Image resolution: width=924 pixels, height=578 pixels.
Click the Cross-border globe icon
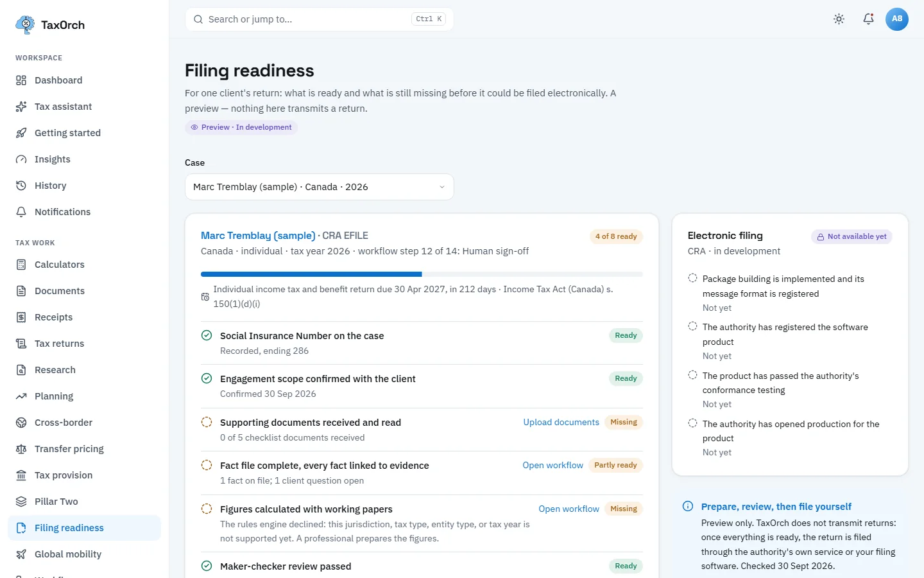click(21, 423)
